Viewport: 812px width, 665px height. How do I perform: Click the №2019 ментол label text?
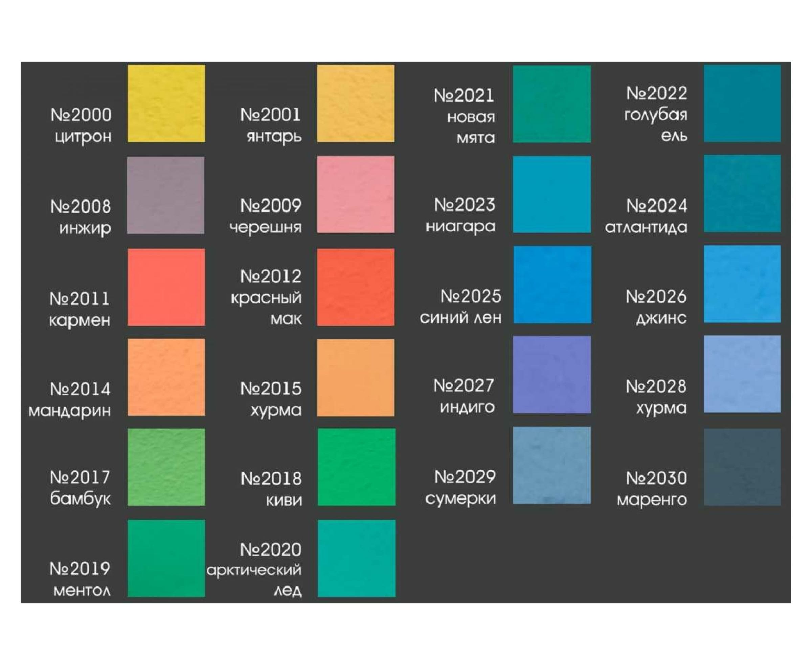[x=81, y=579]
